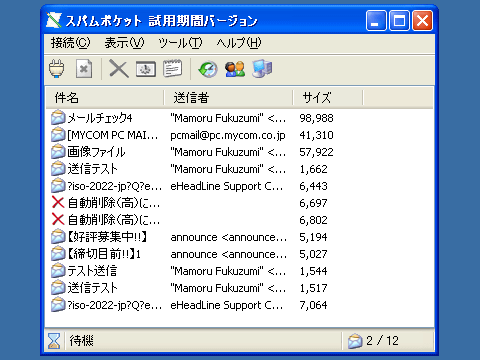Click the two people users icon
The height and width of the screenshot is (360, 480).
(x=235, y=69)
